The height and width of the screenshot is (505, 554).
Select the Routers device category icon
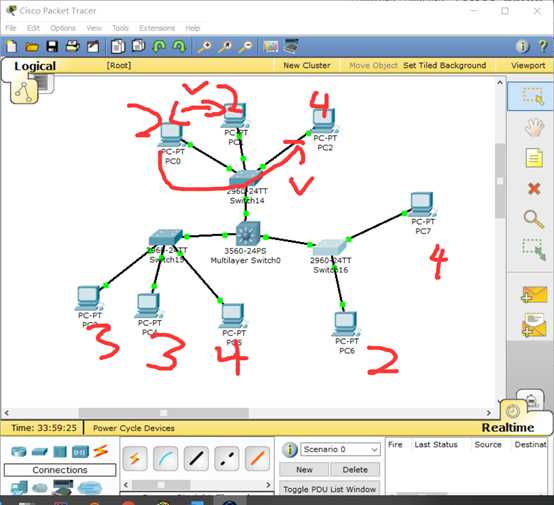coord(19,452)
